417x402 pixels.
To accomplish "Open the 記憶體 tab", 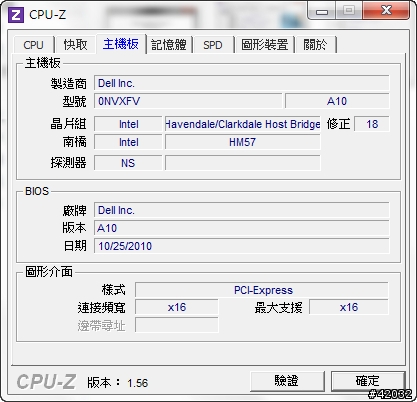I will click(x=169, y=45).
